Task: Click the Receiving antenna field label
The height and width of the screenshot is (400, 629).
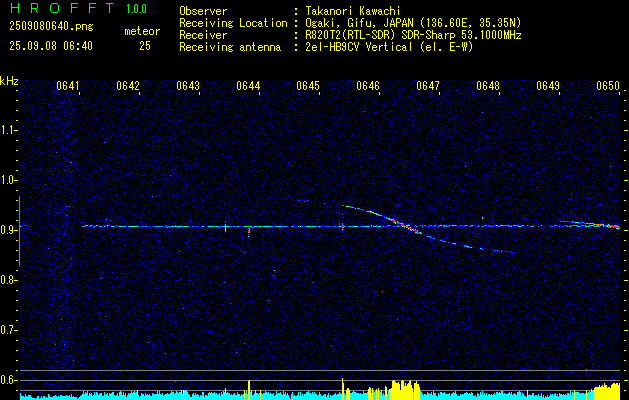Action: [x=230, y=47]
